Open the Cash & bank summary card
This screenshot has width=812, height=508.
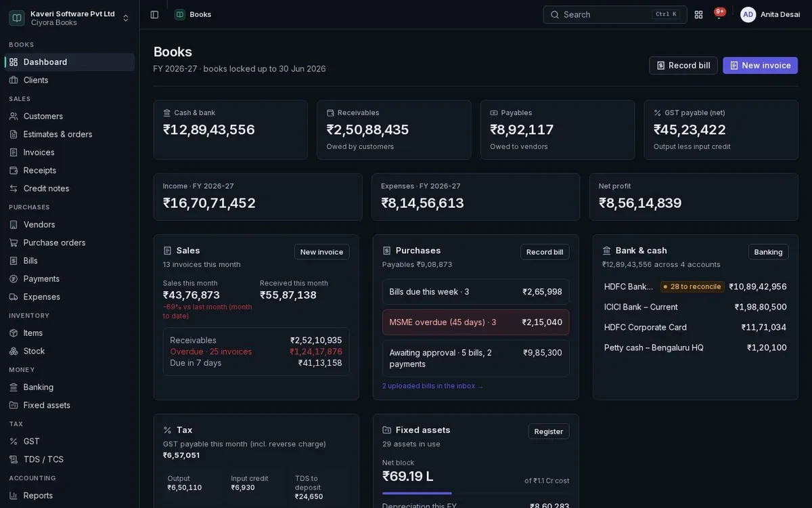pyautogui.click(x=231, y=130)
